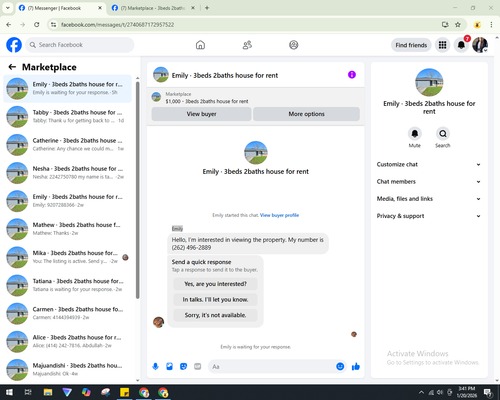This screenshot has height=400, width=500.
Task: Open the Windows Start menu
Action: [x=9, y=392]
